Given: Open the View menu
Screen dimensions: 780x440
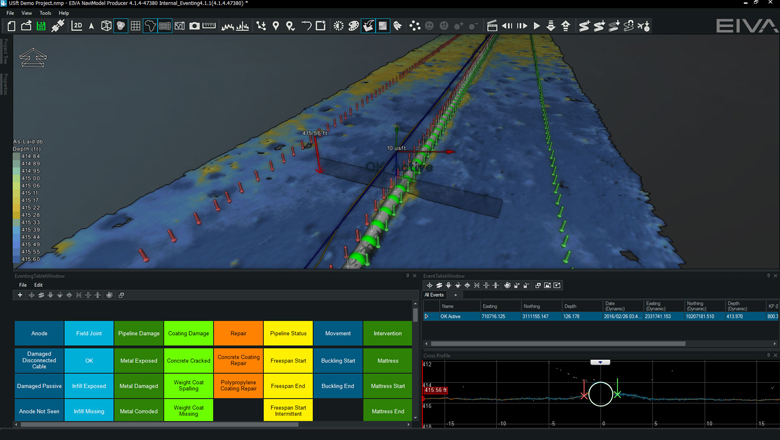Looking at the screenshot, I should click(x=27, y=13).
